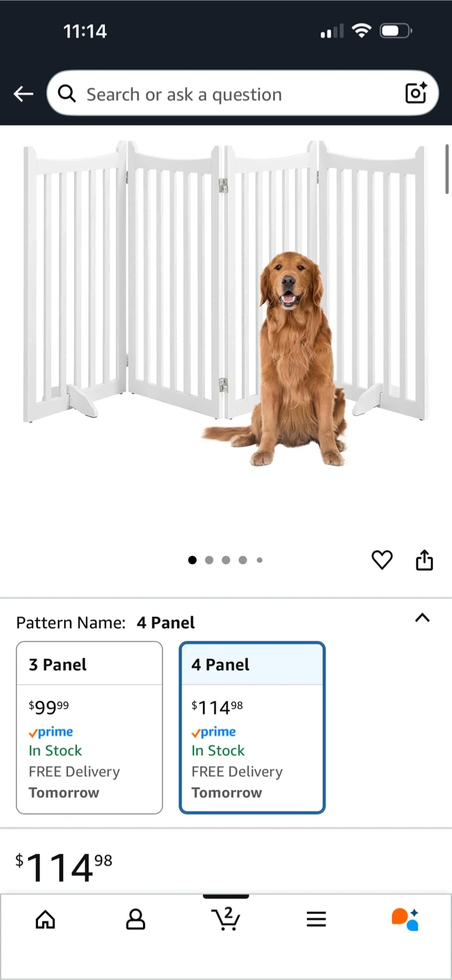The height and width of the screenshot is (980, 452).
Task: Collapse the Pattern Name section chevron
Action: (422, 618)
